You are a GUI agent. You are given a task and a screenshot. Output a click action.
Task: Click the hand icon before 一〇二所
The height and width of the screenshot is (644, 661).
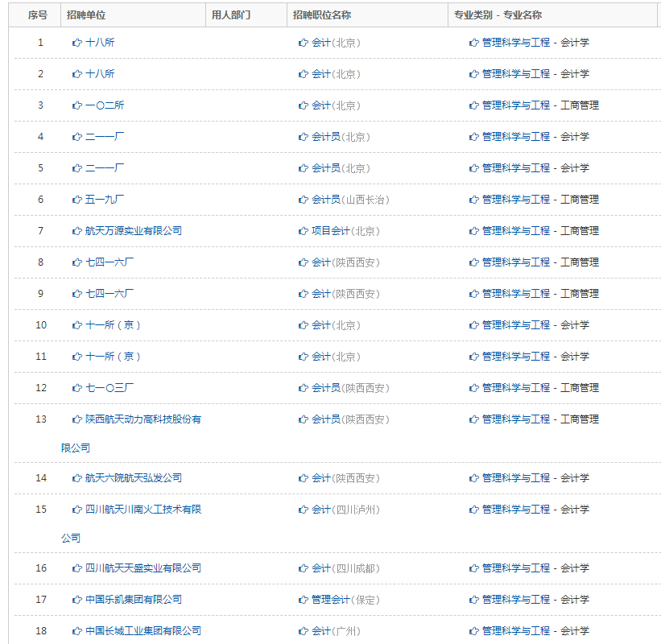76,105
